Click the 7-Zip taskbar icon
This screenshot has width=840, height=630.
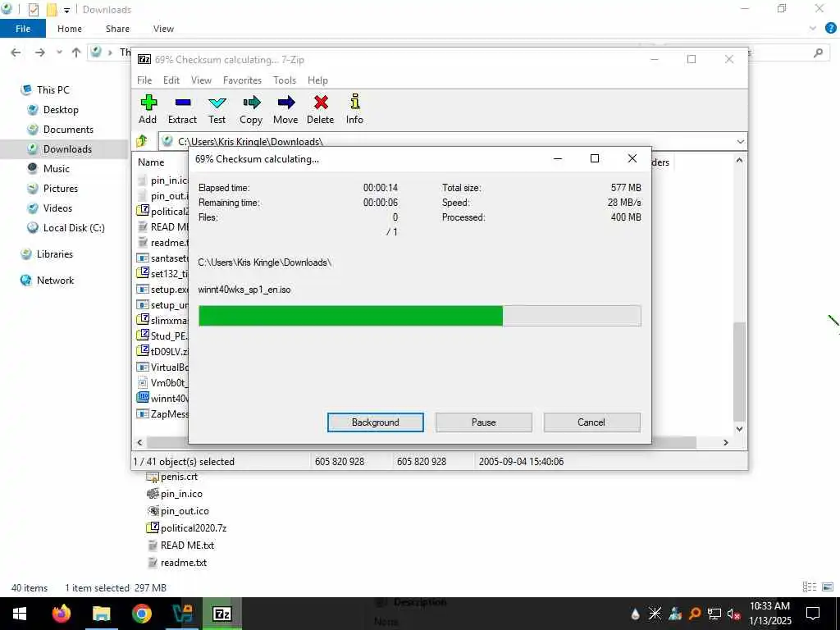point(221,614)
